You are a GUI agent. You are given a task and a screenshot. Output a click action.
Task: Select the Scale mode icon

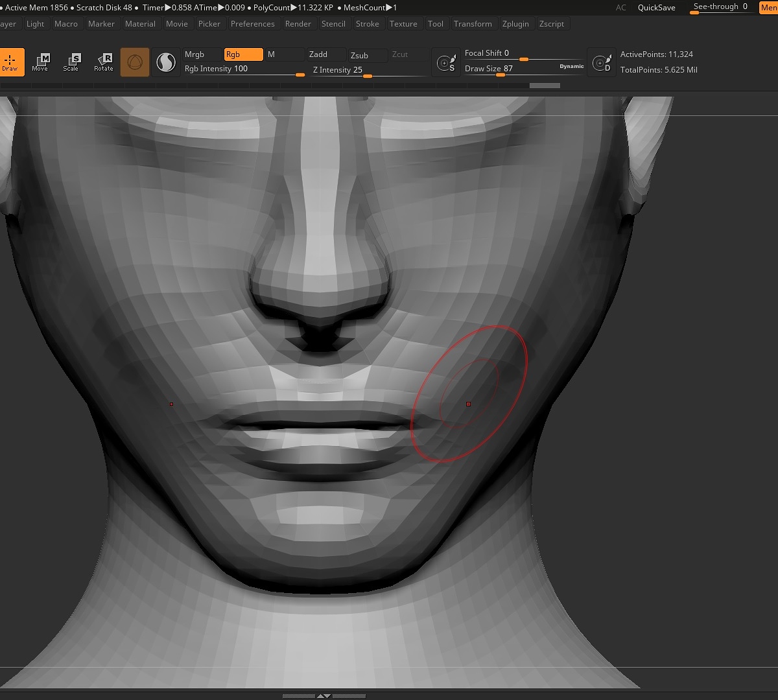point(71,62)
